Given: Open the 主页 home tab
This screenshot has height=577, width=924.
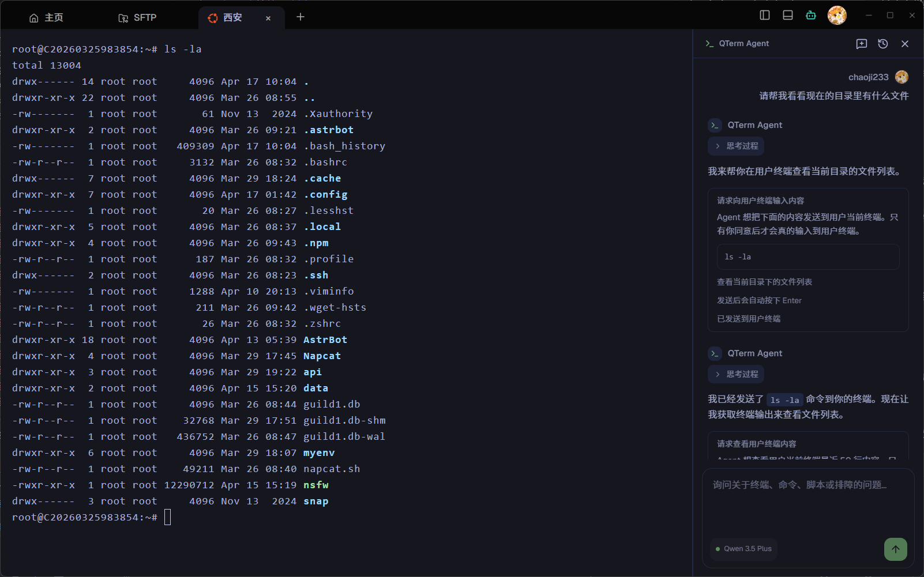Looking at the screenshot, I should (46, 18).
